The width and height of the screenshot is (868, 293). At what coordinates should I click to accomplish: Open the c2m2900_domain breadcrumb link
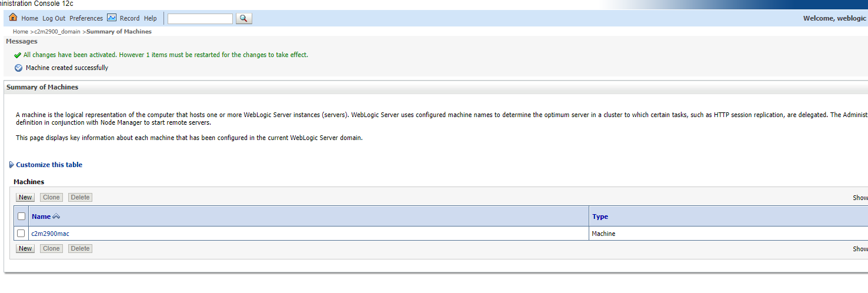[x=58, y=32]
